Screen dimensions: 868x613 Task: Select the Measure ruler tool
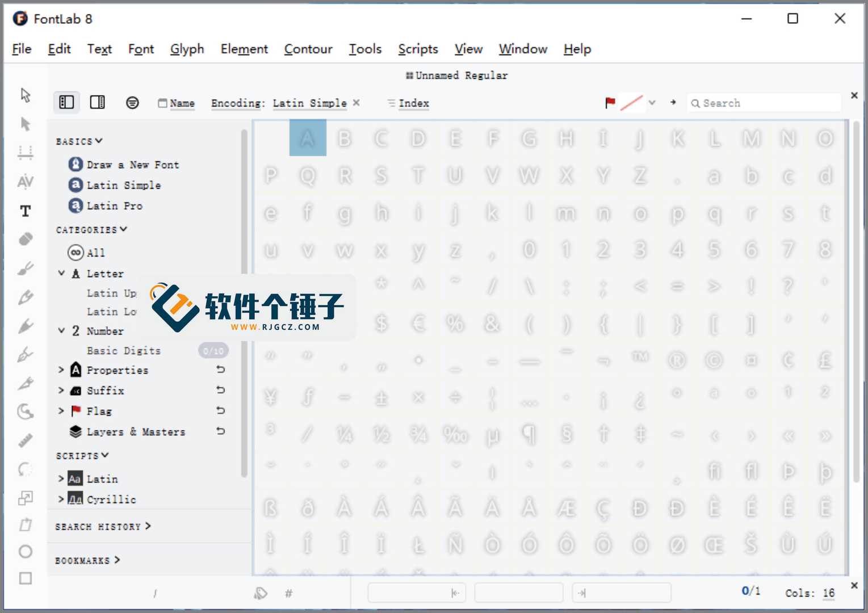(x=26, y=440)
